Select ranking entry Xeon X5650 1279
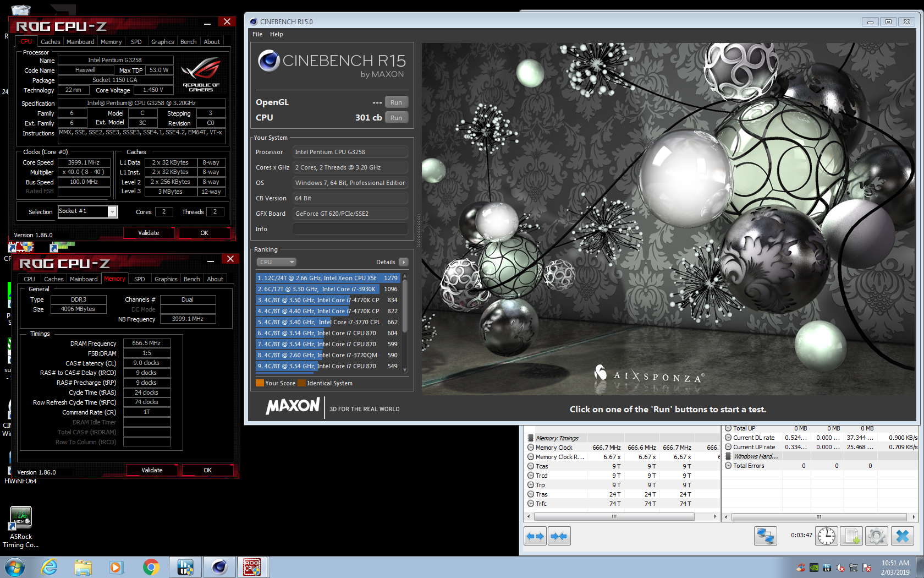This screenshot has height=578, width=924. 328,278
